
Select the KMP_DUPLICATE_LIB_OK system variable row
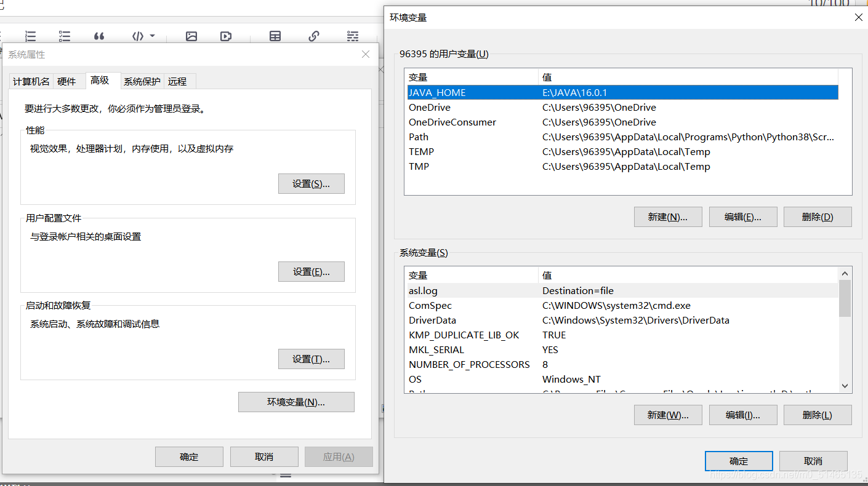coord(622,335)
